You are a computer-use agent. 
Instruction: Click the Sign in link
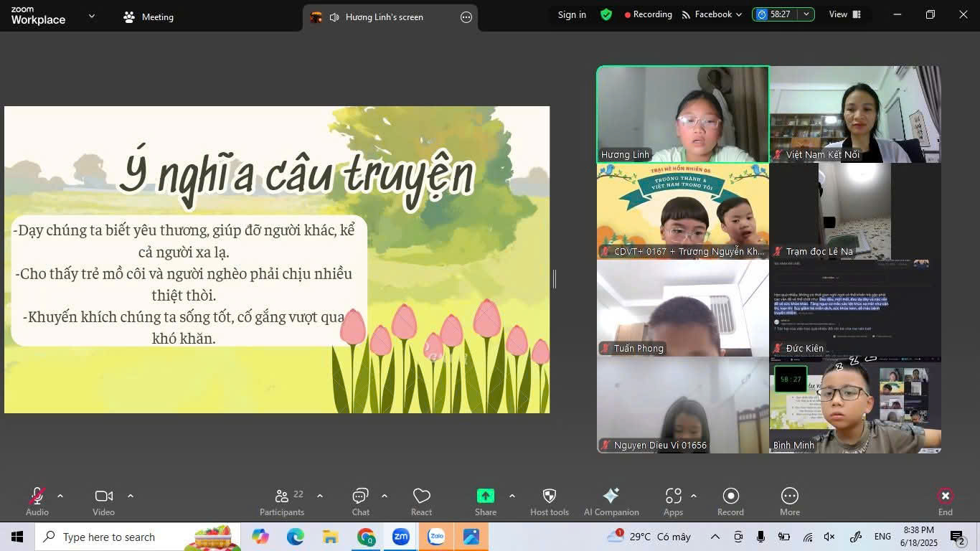point(572,14)
